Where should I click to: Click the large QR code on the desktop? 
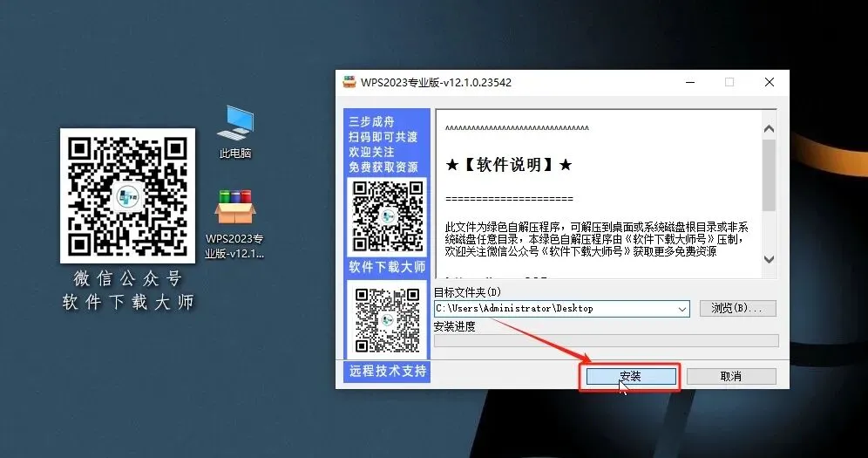[127, 195]
